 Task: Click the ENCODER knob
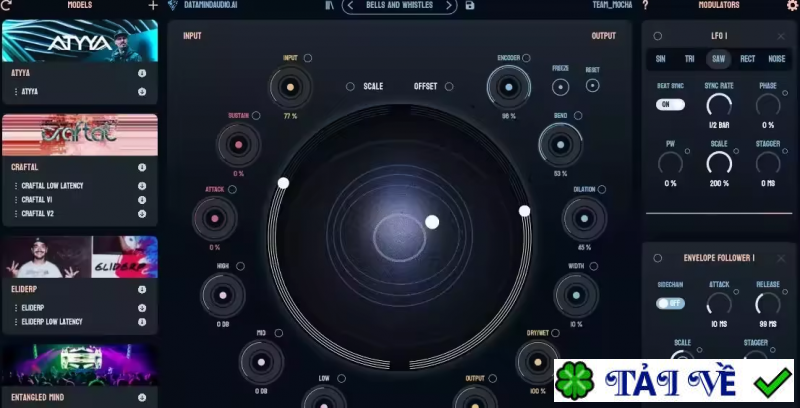pos(509,87)
